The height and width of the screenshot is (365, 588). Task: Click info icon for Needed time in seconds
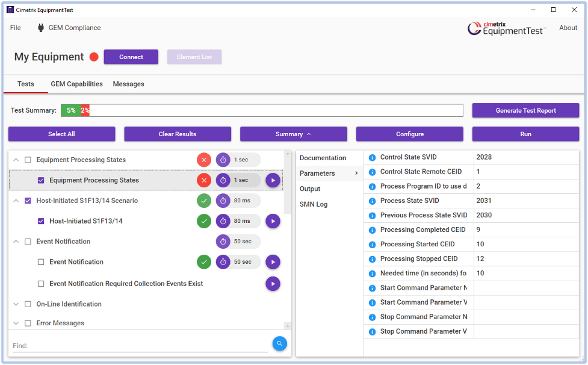[x=373, y=274]
